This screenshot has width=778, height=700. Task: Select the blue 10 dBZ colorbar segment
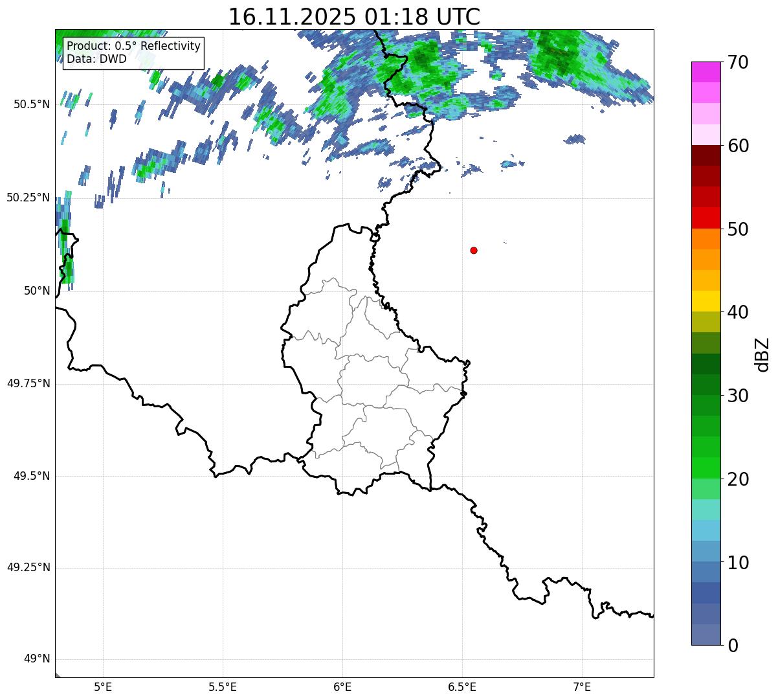point(706,572)
